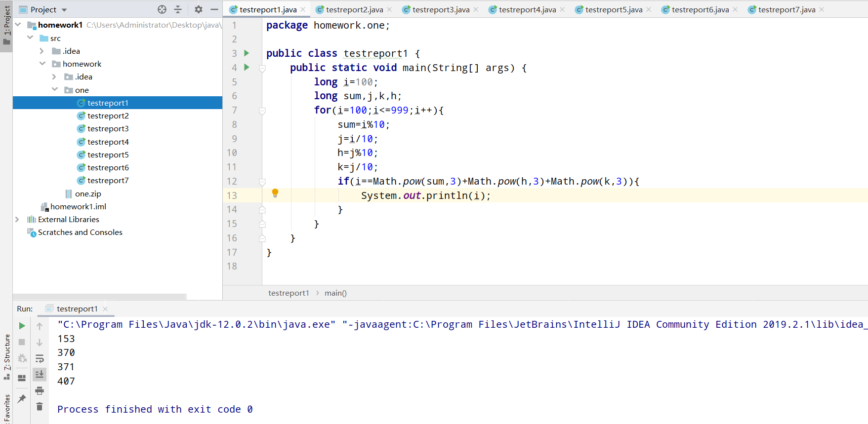Click the output line 407 in console
This screenshot has height=424, width=868.
(x=66, y=381)
